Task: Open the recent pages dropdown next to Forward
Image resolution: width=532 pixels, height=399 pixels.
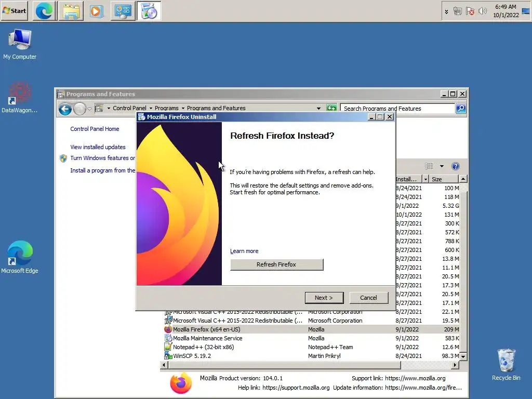Action: point(89,109)
